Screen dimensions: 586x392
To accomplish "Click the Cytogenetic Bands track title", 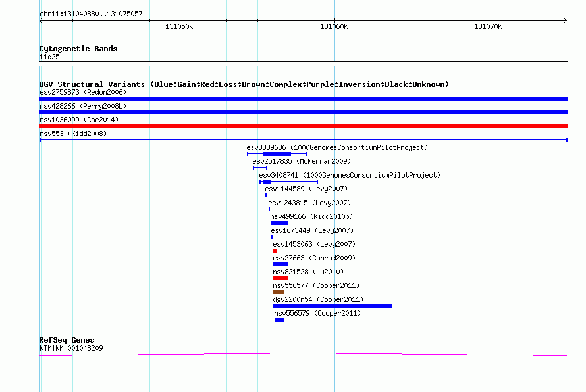I will coord(78,49).
